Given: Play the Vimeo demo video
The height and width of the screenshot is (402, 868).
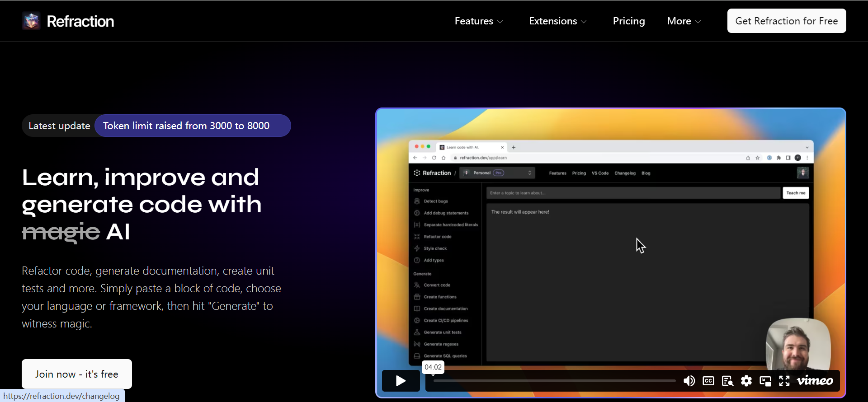Looking at the screenshot, I should click(401, 381).
